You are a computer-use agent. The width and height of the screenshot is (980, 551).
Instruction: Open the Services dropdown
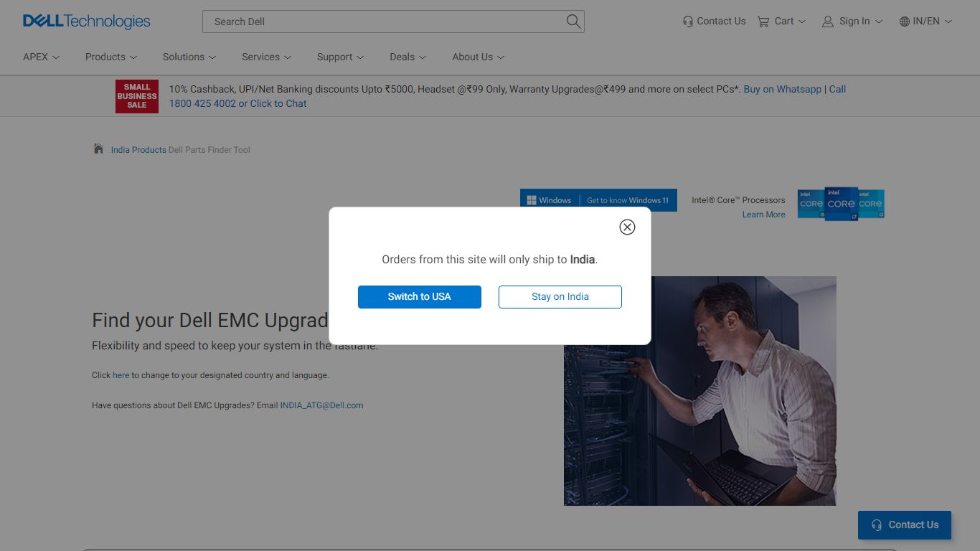(x=267, y=57)
